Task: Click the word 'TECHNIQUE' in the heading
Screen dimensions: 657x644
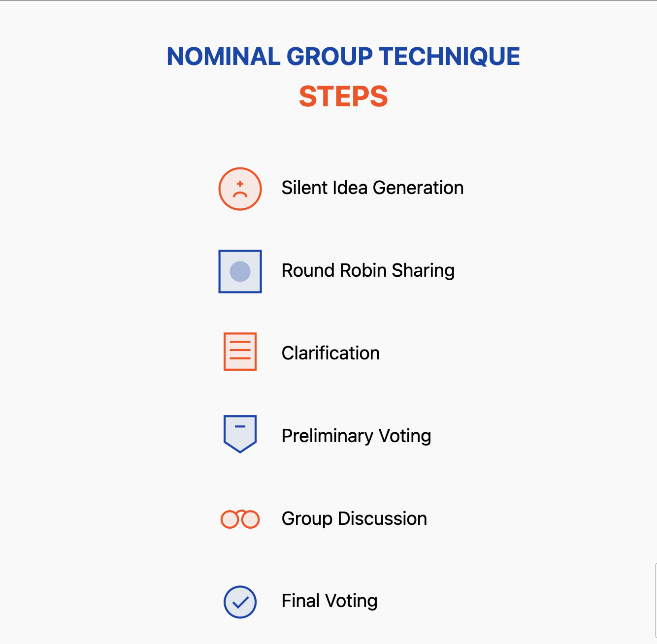Action: (x=450, y=57)
